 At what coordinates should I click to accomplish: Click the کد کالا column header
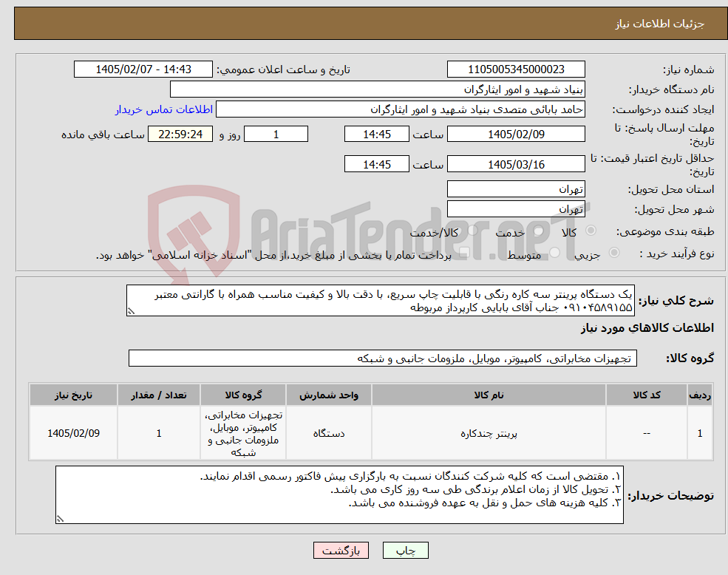pos(647,395)
